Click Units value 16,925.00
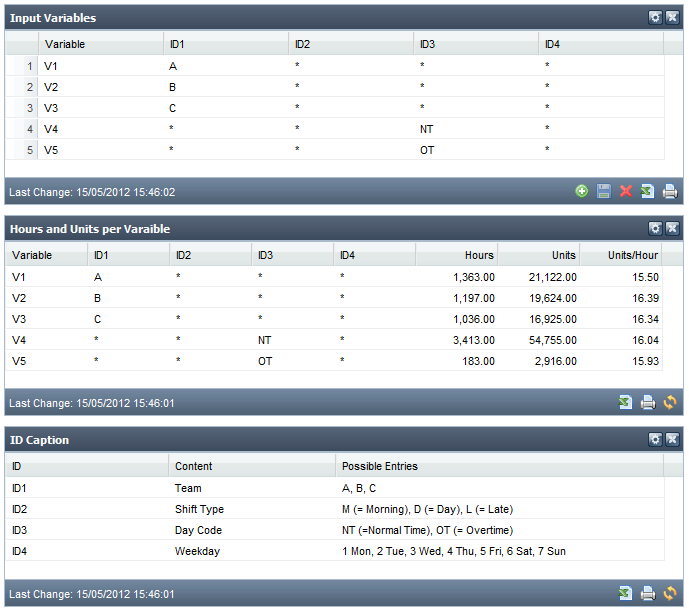This screenshot has width=689, height=613. [x=553, y=319]
